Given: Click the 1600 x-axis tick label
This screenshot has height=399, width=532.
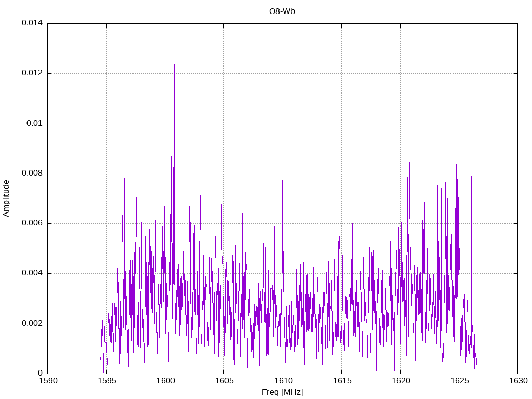Looking at the screenshot, I should tap(166, 381).
